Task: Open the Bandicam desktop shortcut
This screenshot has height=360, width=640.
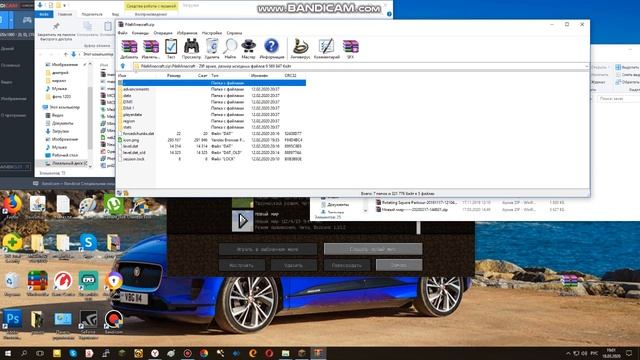Action: 113,322
